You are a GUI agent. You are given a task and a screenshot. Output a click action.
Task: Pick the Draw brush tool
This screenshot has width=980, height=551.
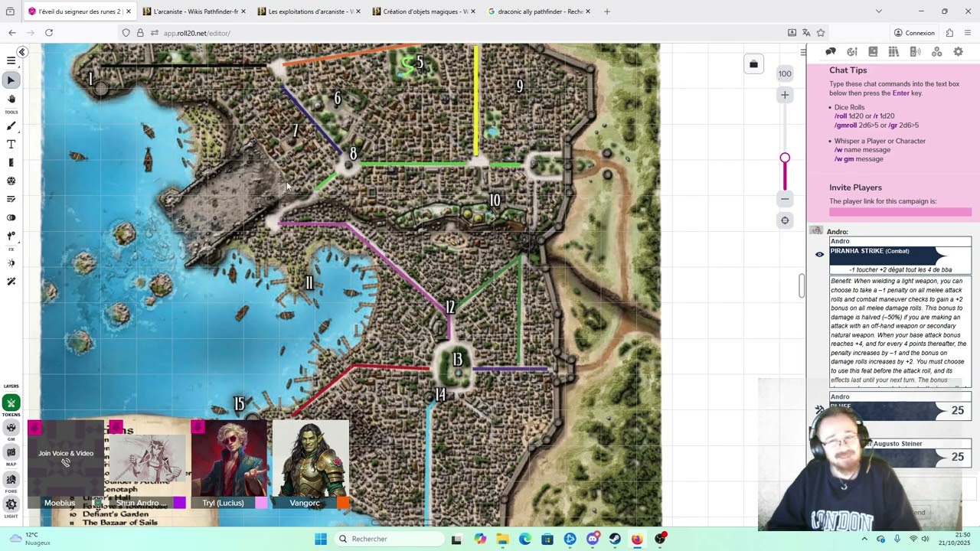pyautogui.click(x=11, y=126)
